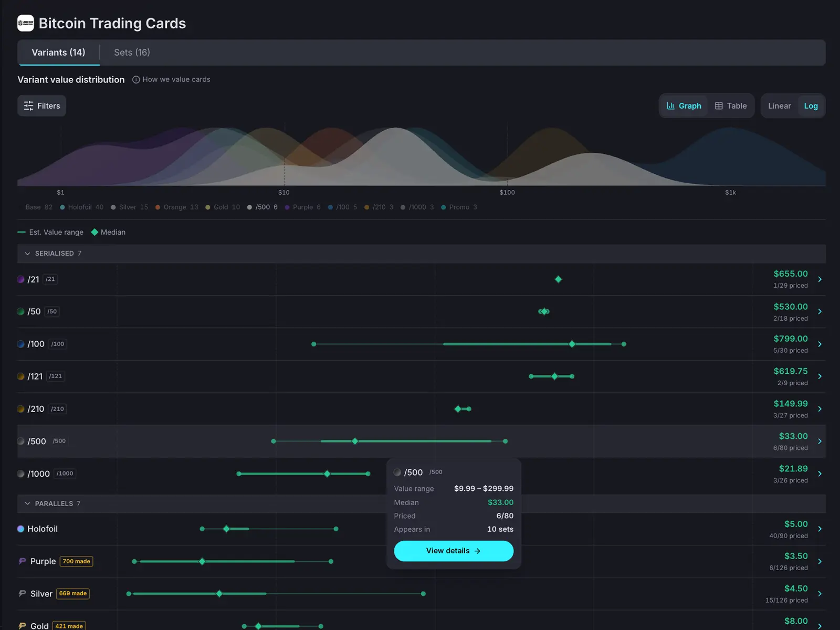The width and height of the screenshot is (840, 630).
Task: Open Holofoil row chevron arrow
Action: tap(820, 529)
